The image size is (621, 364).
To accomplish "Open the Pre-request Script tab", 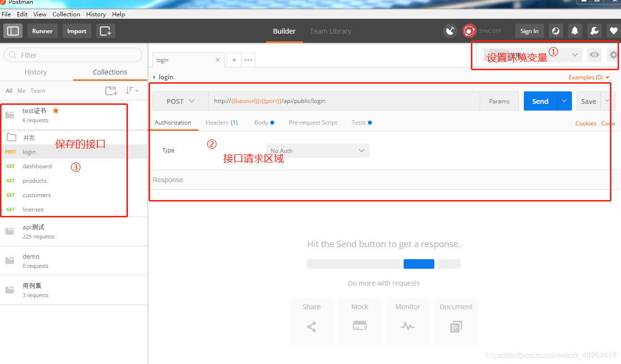I will click(x=313, y=123).
